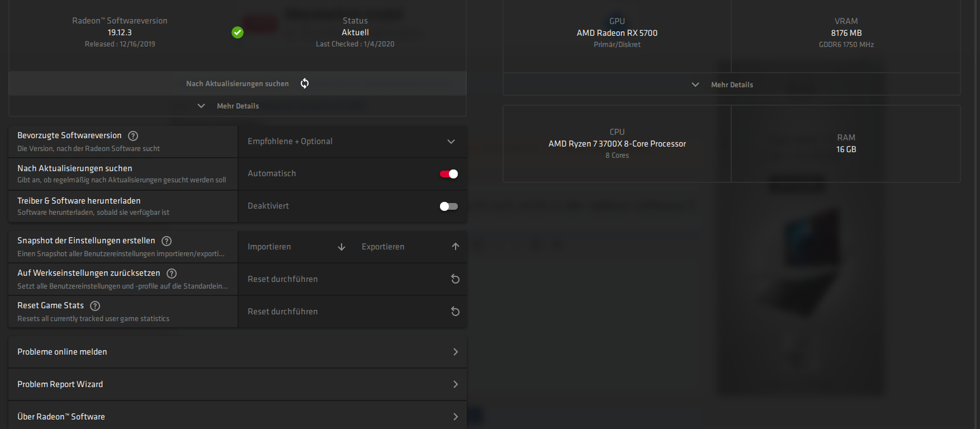Open help icon for Reset Game Stats
The image size is (980, 429).
[x=95, y=306]
